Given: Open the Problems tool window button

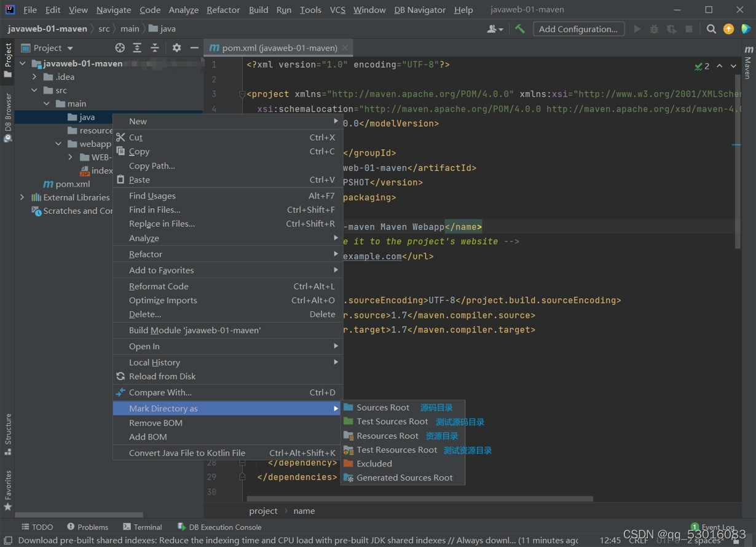Looking at the screenshot, I should [87, 527].
